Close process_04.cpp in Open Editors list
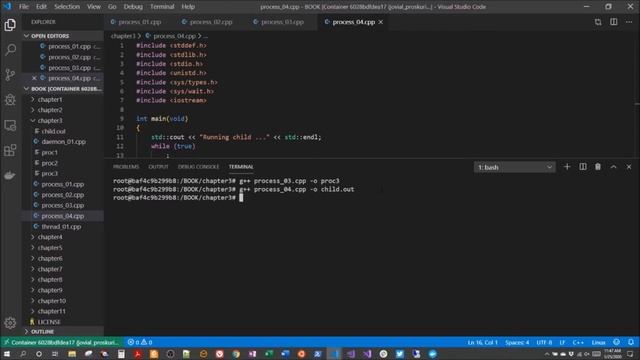The height and width of the screenshot is (360, 640). coord(34,78)
